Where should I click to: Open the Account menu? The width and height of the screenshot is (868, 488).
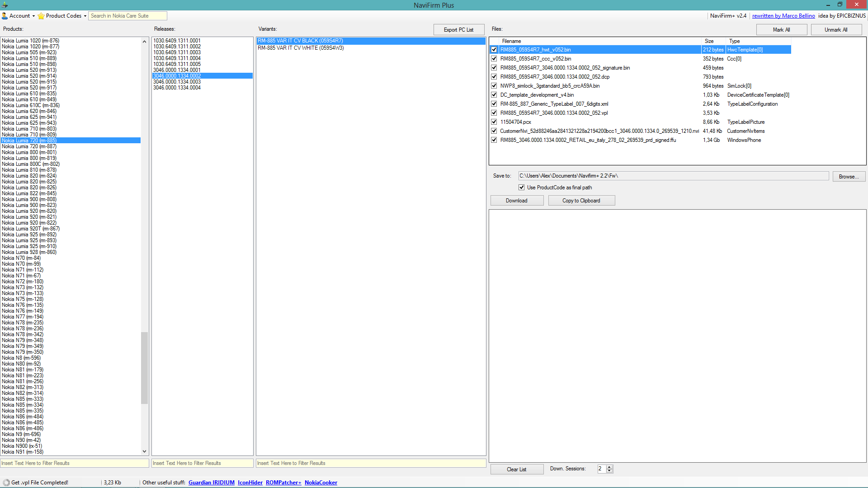(19, 16)
